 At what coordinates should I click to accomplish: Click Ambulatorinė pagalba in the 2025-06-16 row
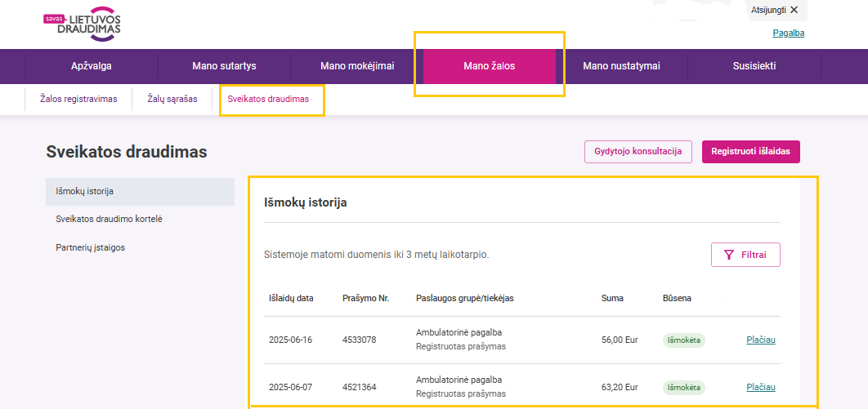tap(459, 333)
